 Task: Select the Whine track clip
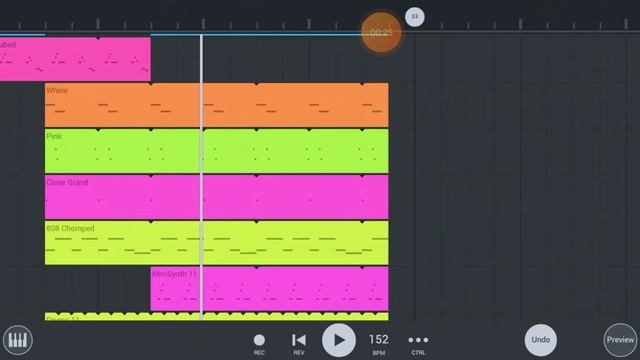tap(217, 105)
